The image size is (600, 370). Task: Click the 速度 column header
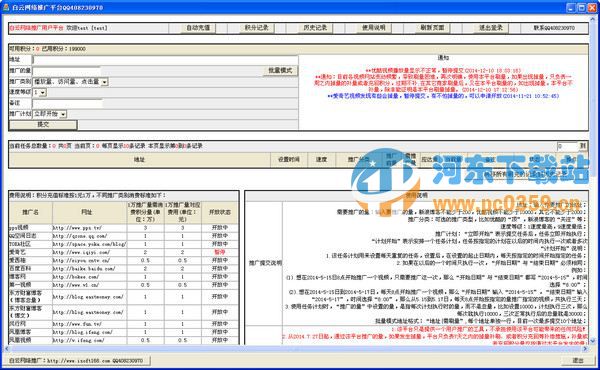[321, 160]
